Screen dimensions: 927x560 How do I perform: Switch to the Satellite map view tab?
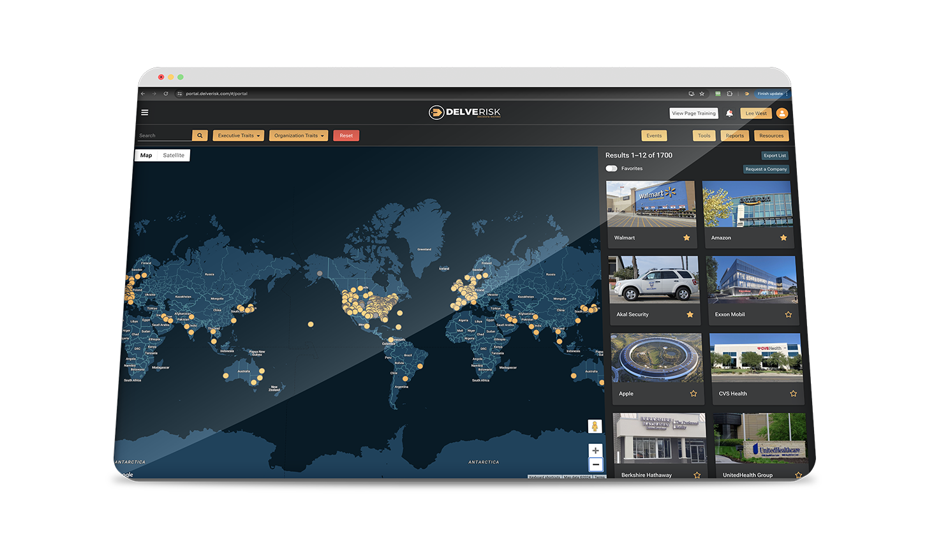(x=174, y=155)
